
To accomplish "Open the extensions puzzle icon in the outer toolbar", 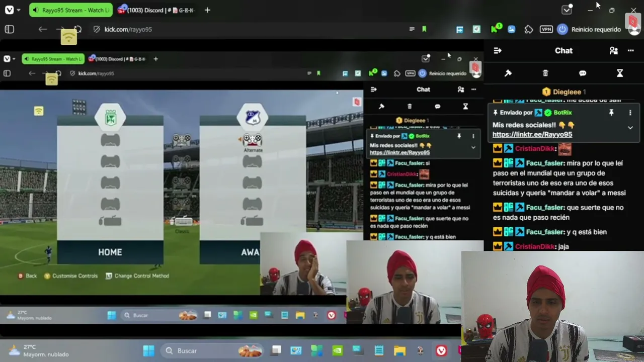I will pyautogui.click(x=529, y=29).
